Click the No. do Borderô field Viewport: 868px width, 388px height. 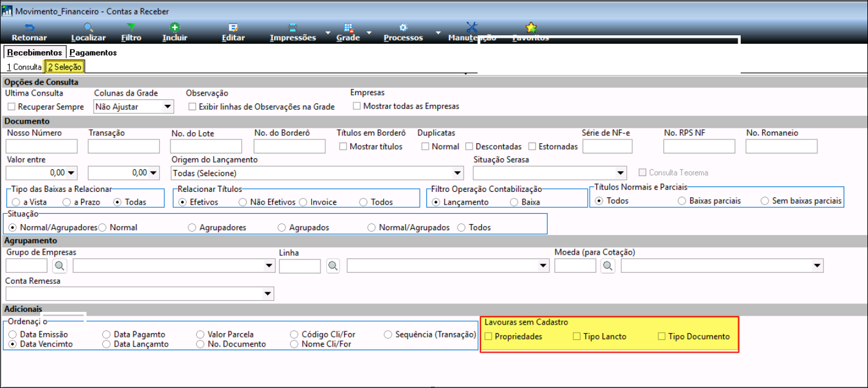pos(289,146)
